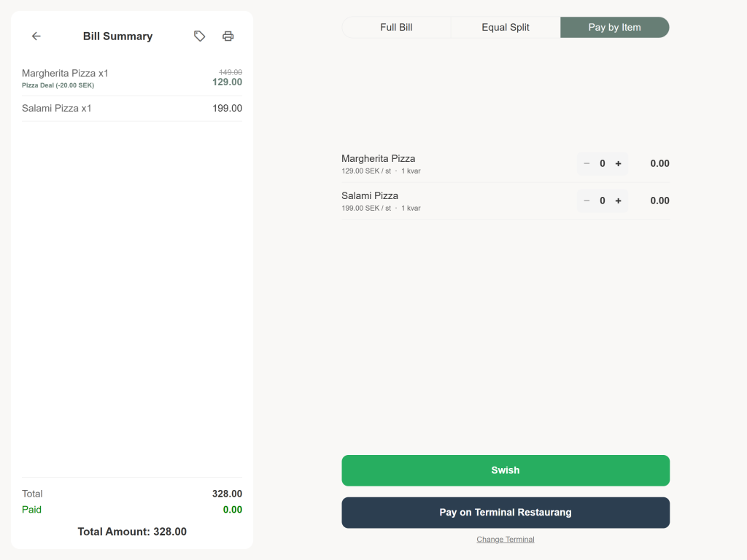Open the Change Terminal link

(x=506, y=540)
